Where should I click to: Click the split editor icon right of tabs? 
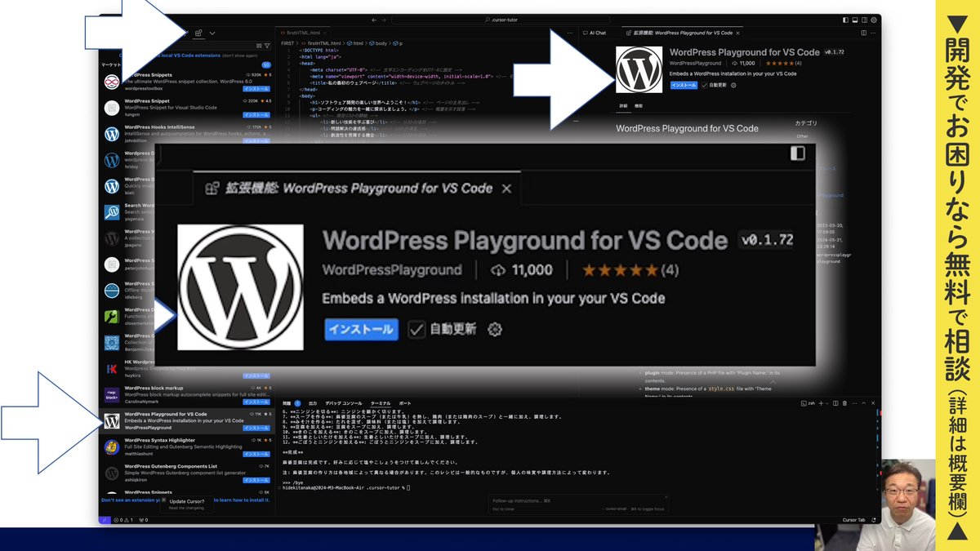[x=864, y=33]
